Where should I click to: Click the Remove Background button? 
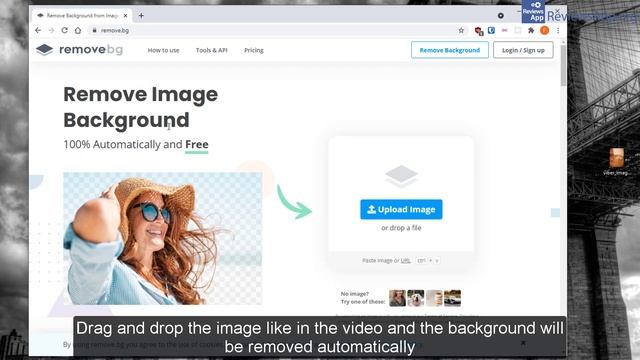(449, 50)
